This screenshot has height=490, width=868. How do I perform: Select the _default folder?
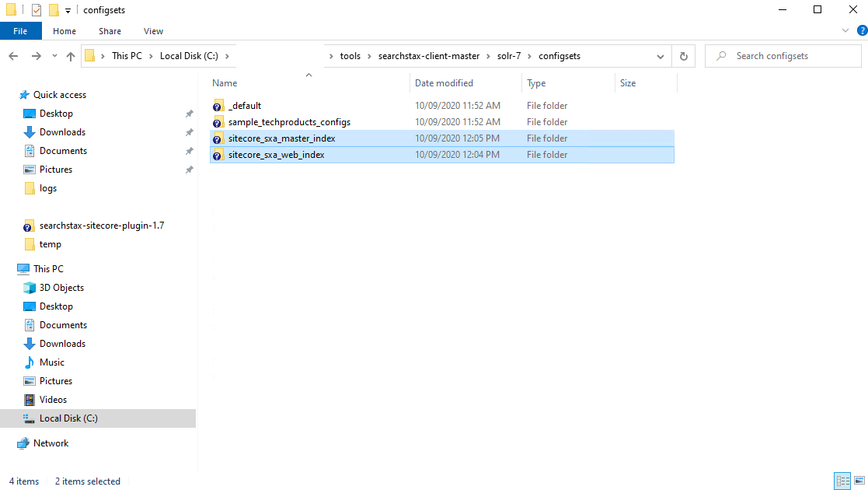click(245, 105)
